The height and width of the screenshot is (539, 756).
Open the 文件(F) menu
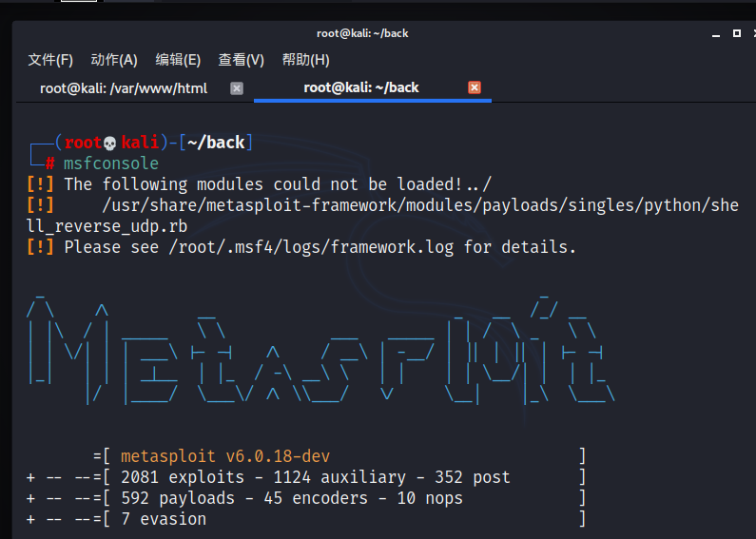pyautogui.click(x=50, y=60)
